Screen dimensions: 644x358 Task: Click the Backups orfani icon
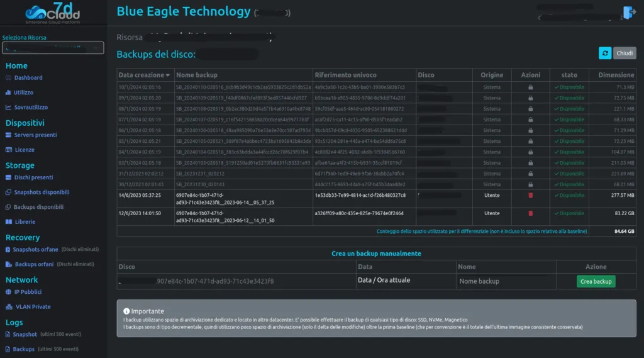click(9, 264)
